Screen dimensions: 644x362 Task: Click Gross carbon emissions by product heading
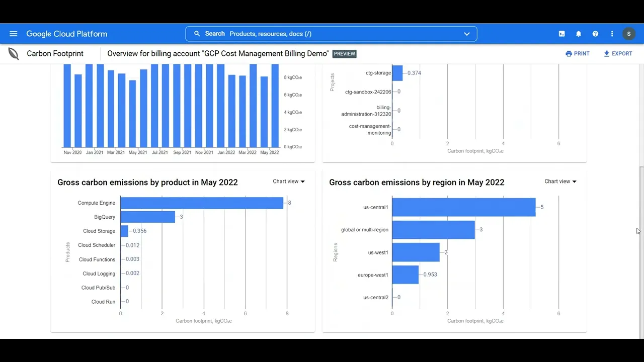click(147, 183)
